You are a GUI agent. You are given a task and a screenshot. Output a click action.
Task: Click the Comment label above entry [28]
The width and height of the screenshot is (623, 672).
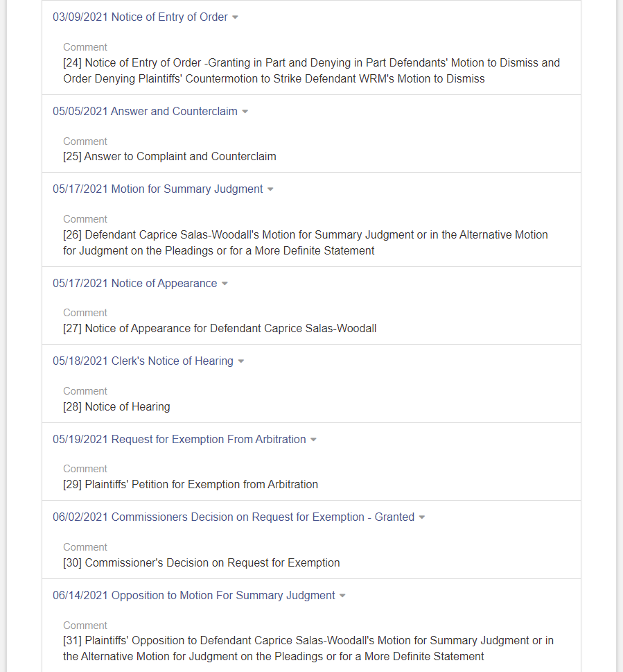coord(85,391)
